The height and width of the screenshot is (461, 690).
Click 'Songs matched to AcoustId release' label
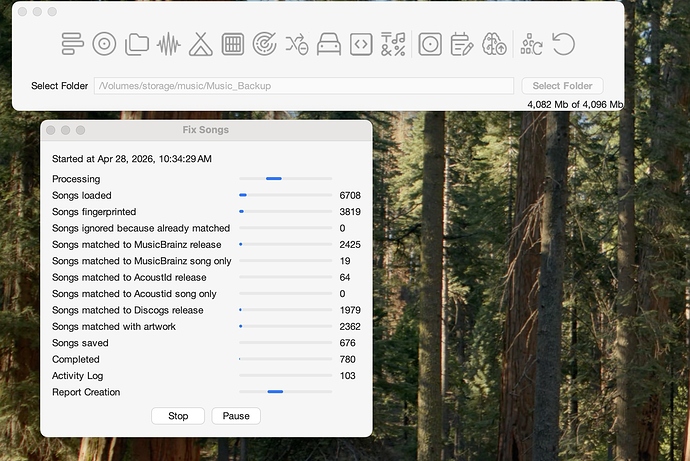(129, 278)
